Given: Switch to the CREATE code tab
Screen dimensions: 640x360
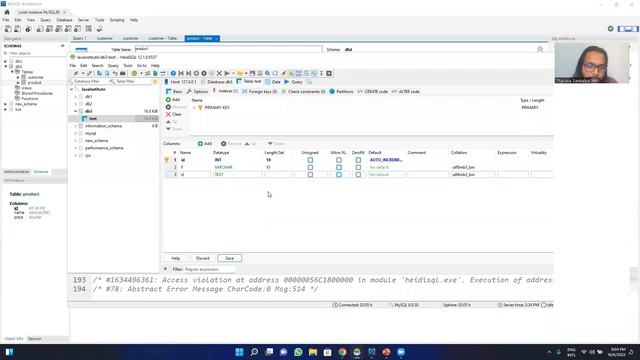Looking at the screenshot, I should coord(372,92).
